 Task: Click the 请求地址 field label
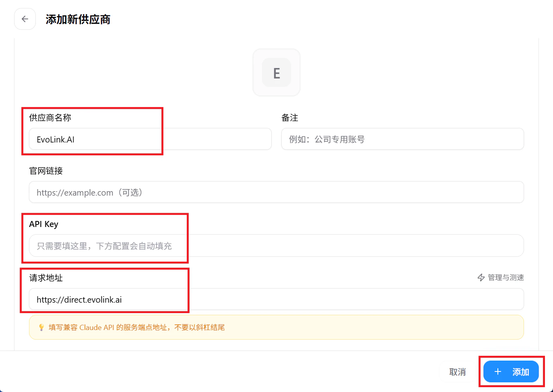click(45, 278)
